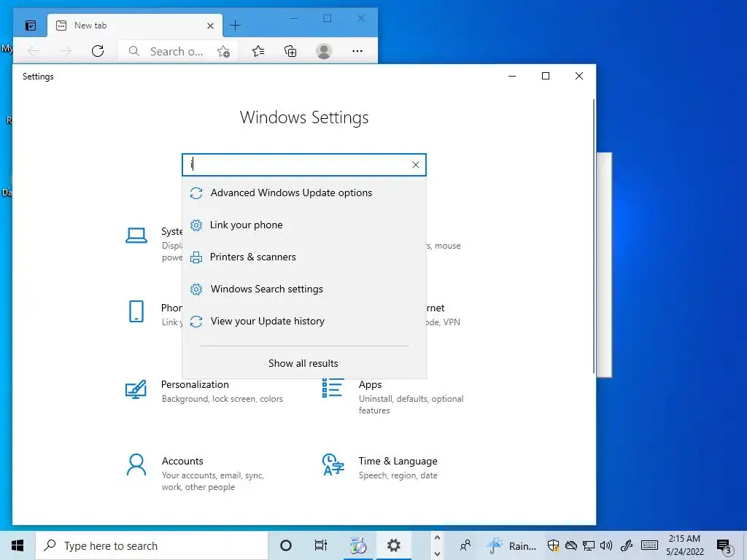Open Time & Language category label
The height and width of the screenshot is (560, 747).
(398, 461)
